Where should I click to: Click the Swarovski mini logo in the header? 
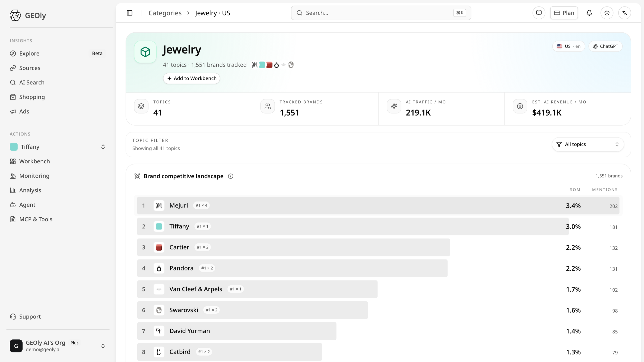click(291, 65)
